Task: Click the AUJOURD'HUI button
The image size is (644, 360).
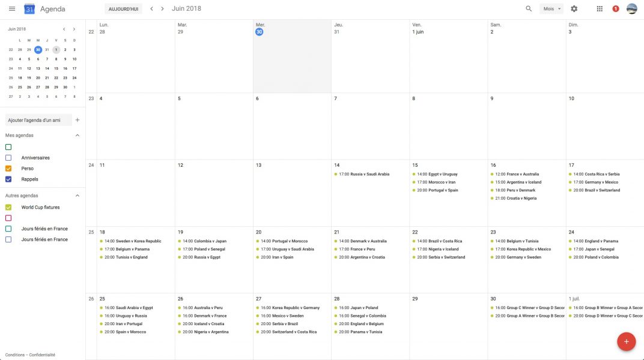Action: pos(123,9)
